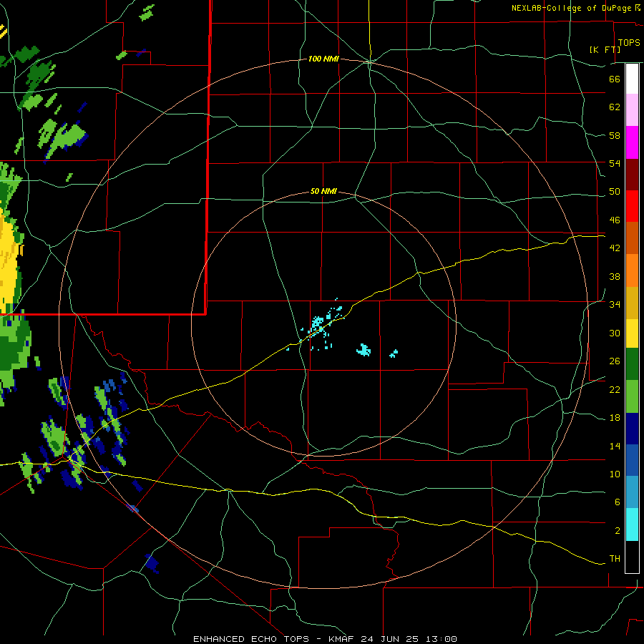Screen dimensions: 644x644
Task: Pick the light pink legend swatch
Action: (632, 110)
